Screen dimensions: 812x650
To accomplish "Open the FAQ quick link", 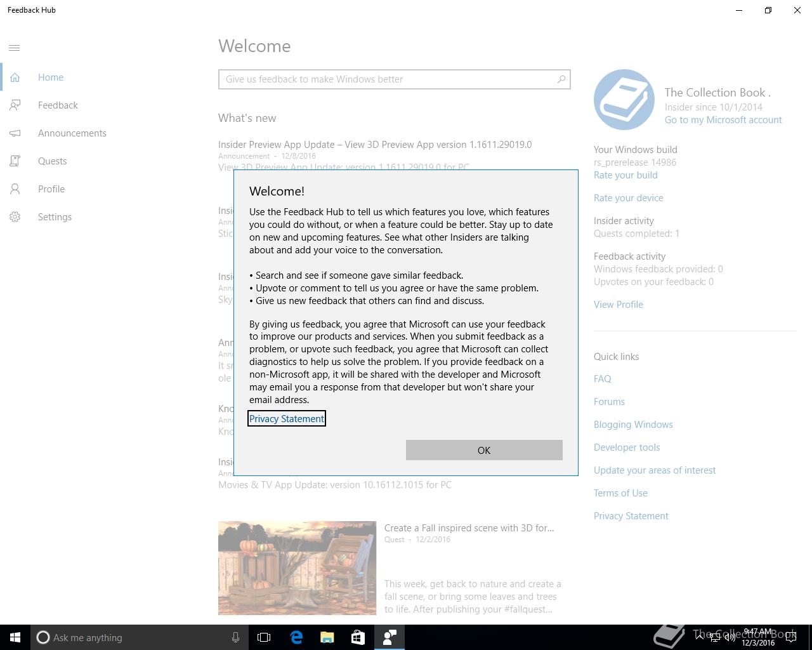I will click(603, 379).
